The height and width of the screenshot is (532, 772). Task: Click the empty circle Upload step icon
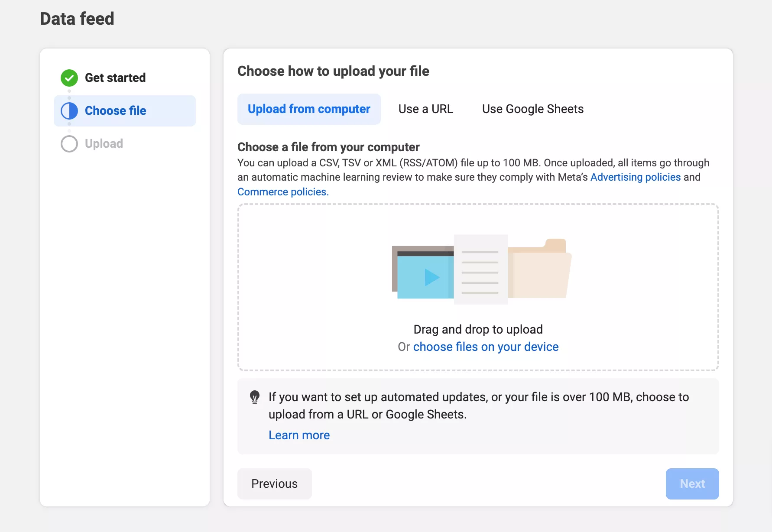click(69, 144)
